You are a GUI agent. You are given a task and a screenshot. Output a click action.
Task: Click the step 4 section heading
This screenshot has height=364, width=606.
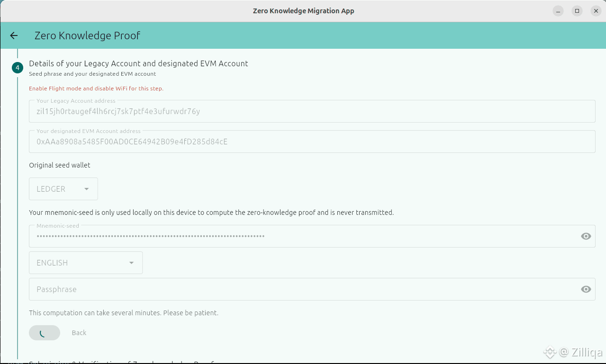click(x=138, y=63)
